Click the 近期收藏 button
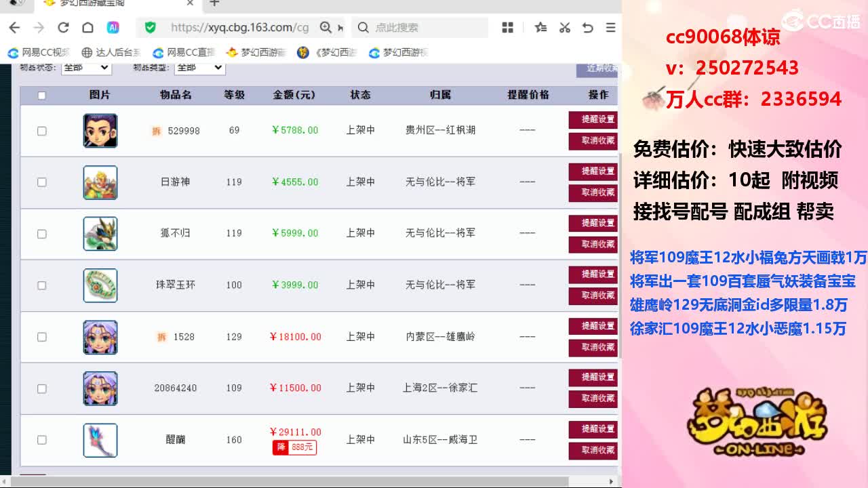This screenshot has width=868, height=488. (x=598, y=68)
